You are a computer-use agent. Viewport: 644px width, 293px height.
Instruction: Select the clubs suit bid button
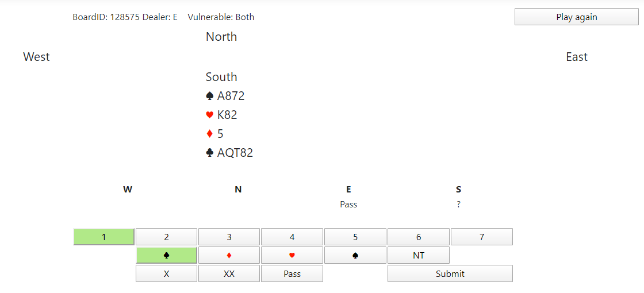click(166, 256)
